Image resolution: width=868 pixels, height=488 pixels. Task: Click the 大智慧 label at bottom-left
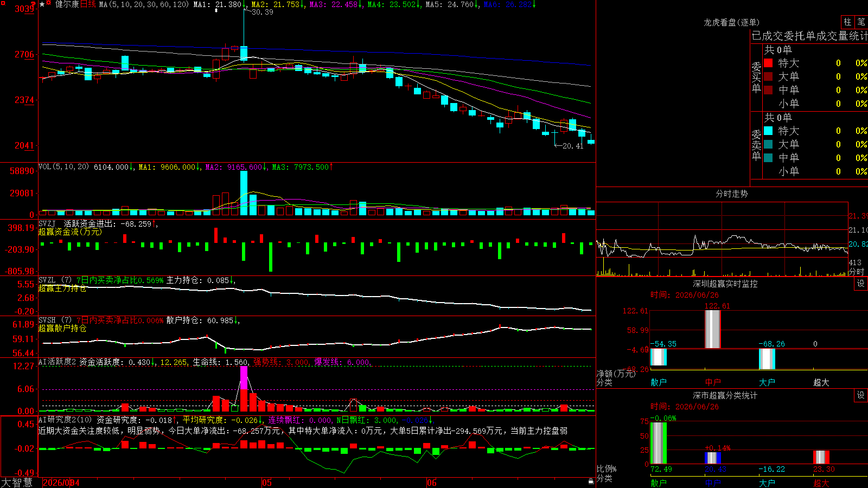tap(17, 483)
